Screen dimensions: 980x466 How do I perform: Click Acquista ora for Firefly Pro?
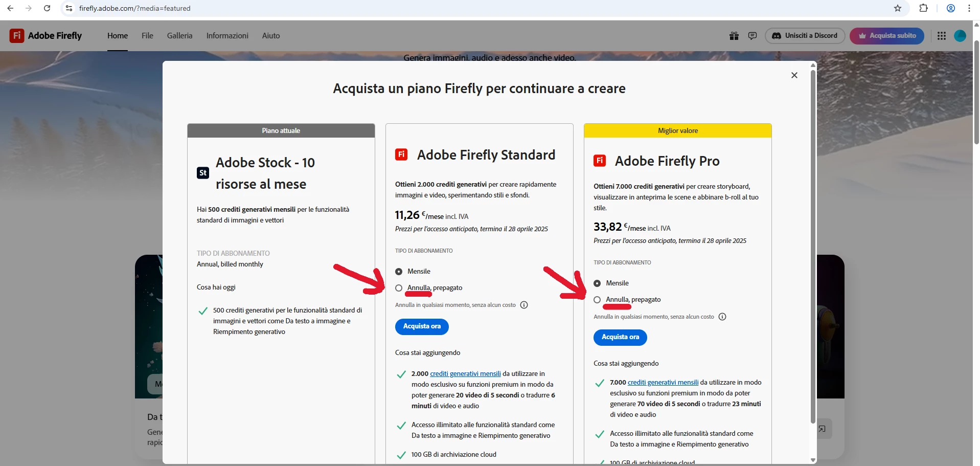point(620,337)
